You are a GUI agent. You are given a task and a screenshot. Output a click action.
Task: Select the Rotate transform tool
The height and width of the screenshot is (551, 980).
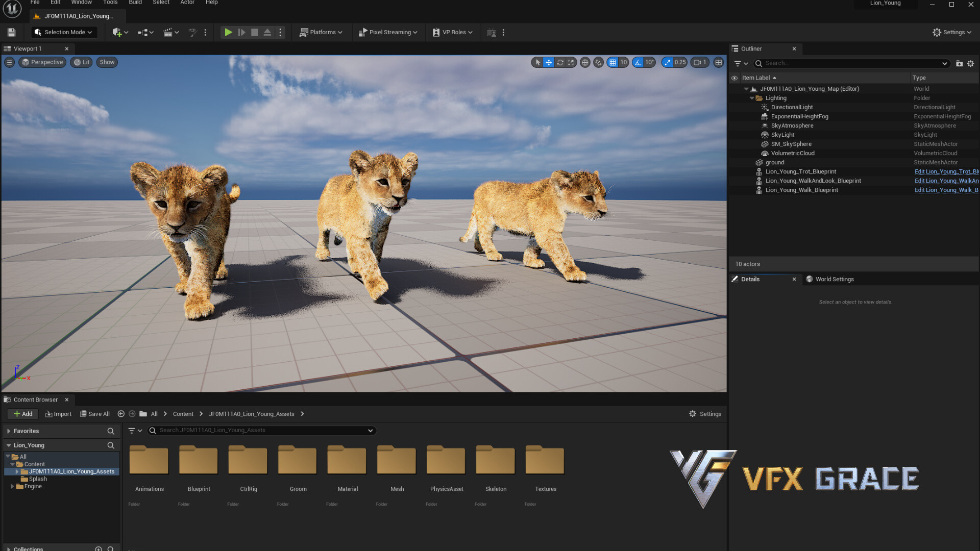pos(560,62)
